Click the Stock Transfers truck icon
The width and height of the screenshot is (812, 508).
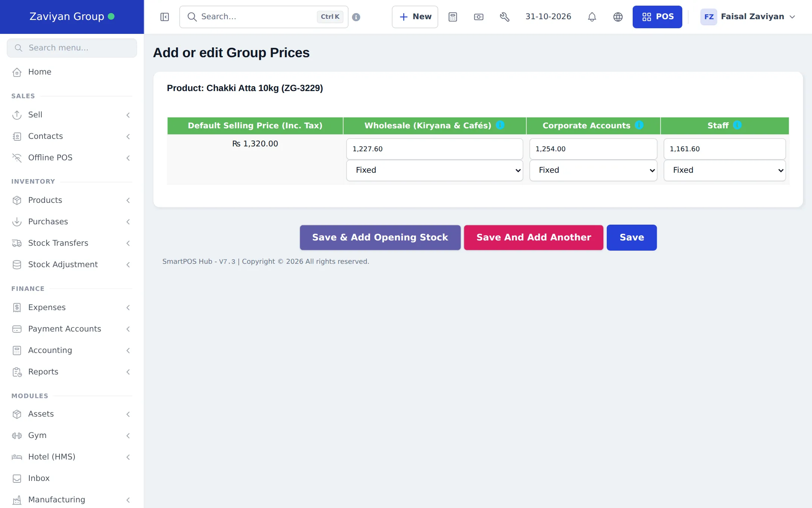[x=17, y=243]
